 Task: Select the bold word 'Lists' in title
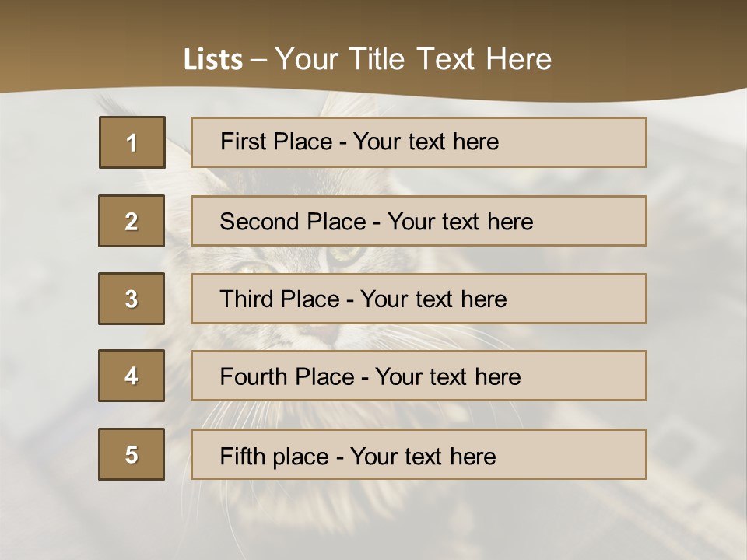point(213,59)
